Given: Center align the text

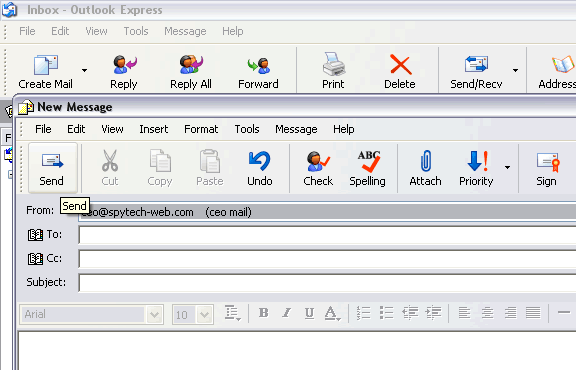Looking at the screenshot, I should pyautogui.click(x=487, y=313).
